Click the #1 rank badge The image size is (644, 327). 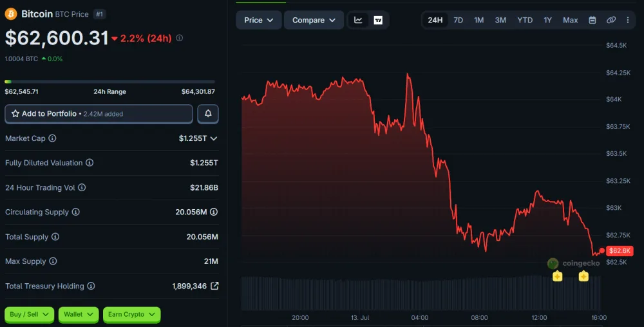[x=99, y=14]
